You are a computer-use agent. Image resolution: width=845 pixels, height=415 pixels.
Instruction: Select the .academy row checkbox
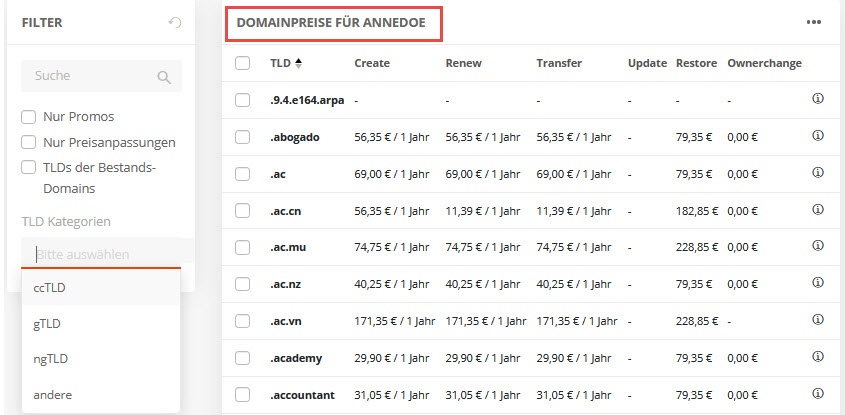(243, 358)
